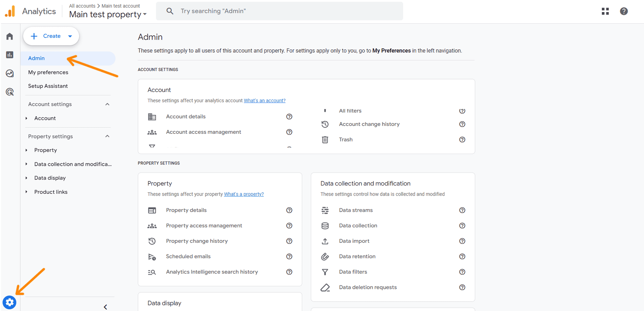Viewport: 644px width, 311px height.
Task: Open the Reports bar chart icon
Action: click(9, 55)
